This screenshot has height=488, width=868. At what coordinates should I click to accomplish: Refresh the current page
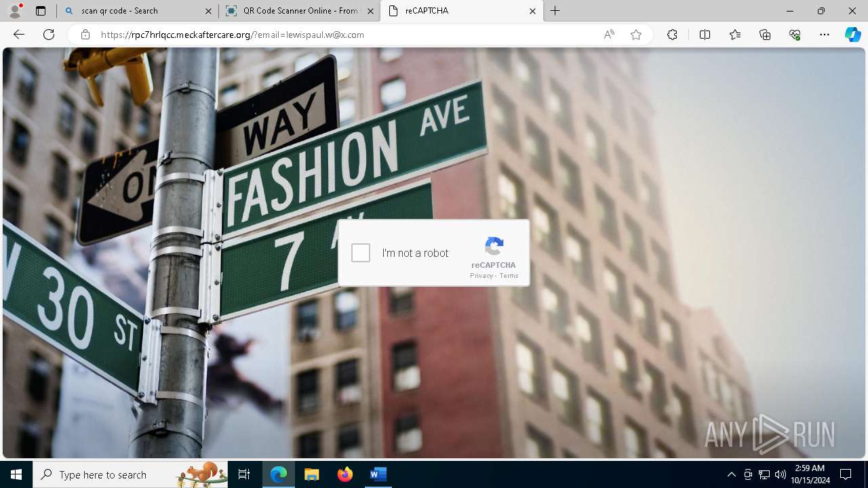(49, 35)
